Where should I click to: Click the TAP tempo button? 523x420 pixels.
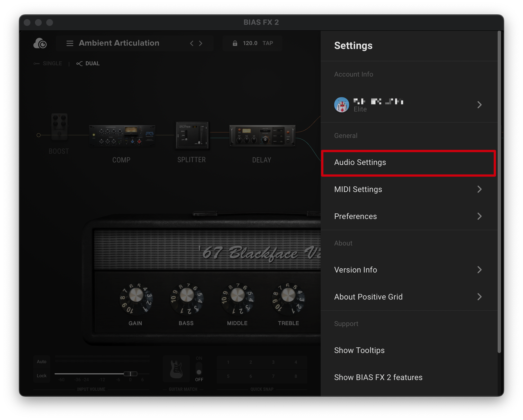(x=268, y=43)
